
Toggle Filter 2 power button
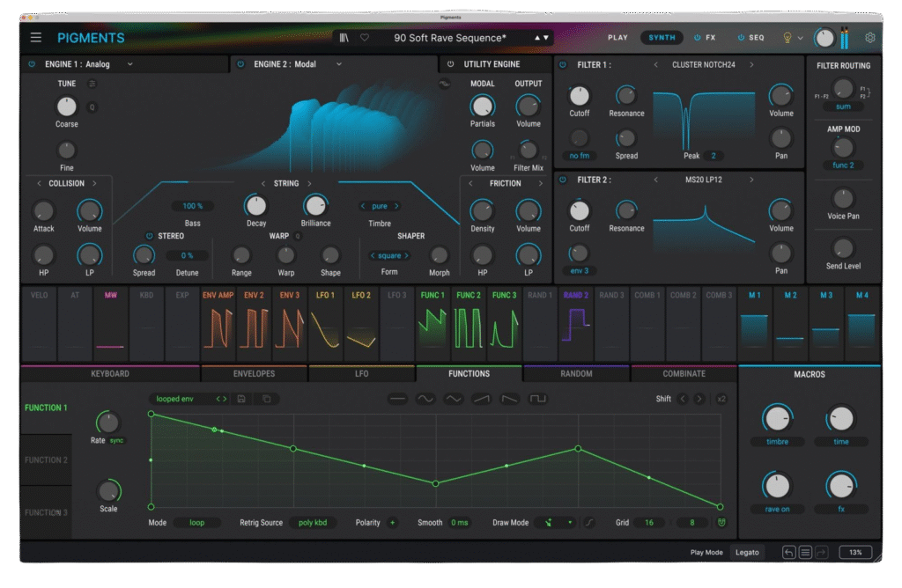(x=563, y=180)
